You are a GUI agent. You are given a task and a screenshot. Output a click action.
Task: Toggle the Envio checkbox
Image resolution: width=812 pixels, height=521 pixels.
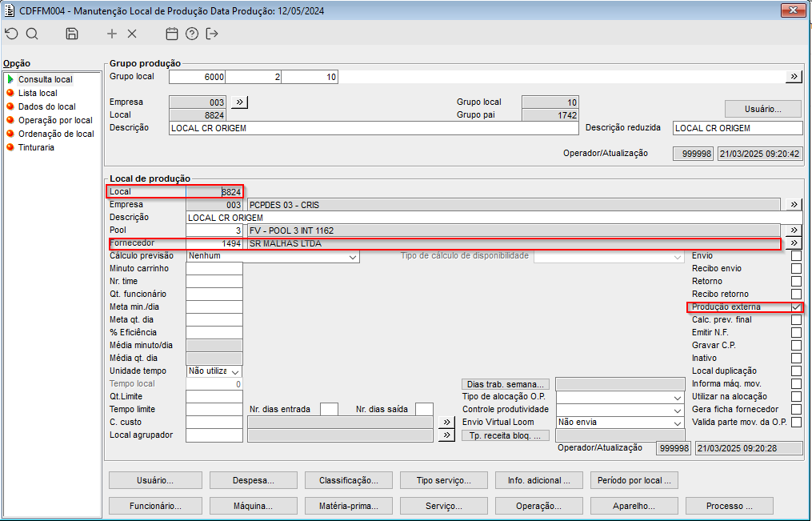797,256
